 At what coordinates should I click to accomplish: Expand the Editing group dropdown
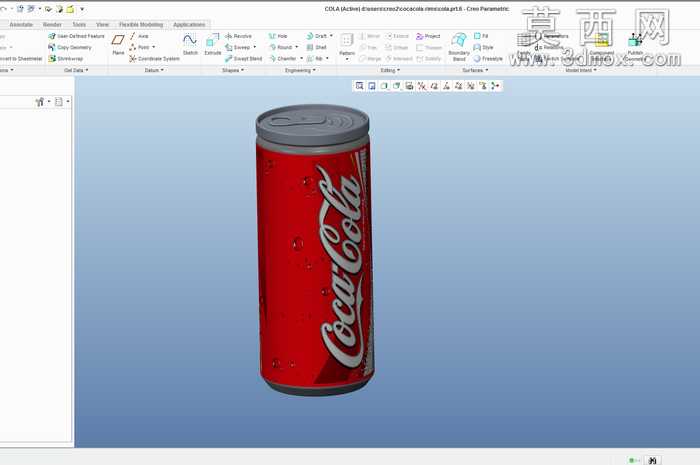390,70
